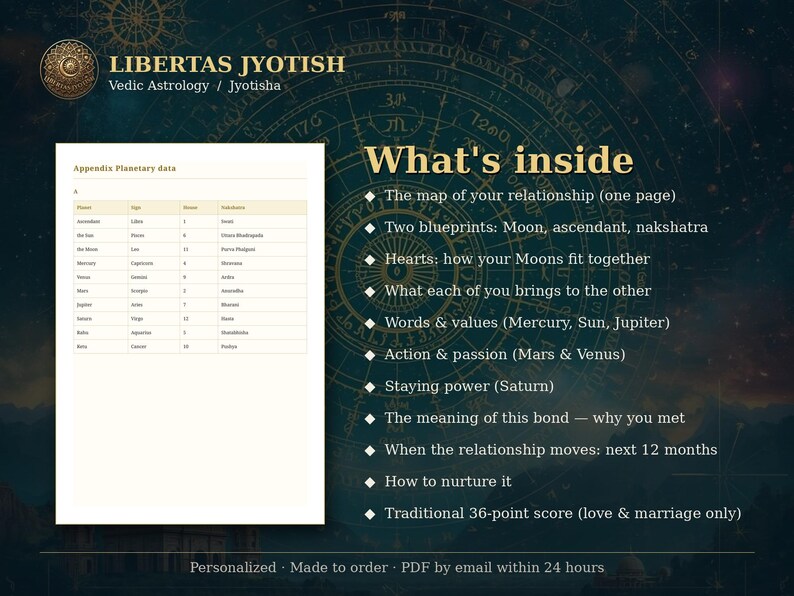Click the 'LIBERTAS JYOTISH' brand title
The image size is (794, 596).
pos(227,64)
